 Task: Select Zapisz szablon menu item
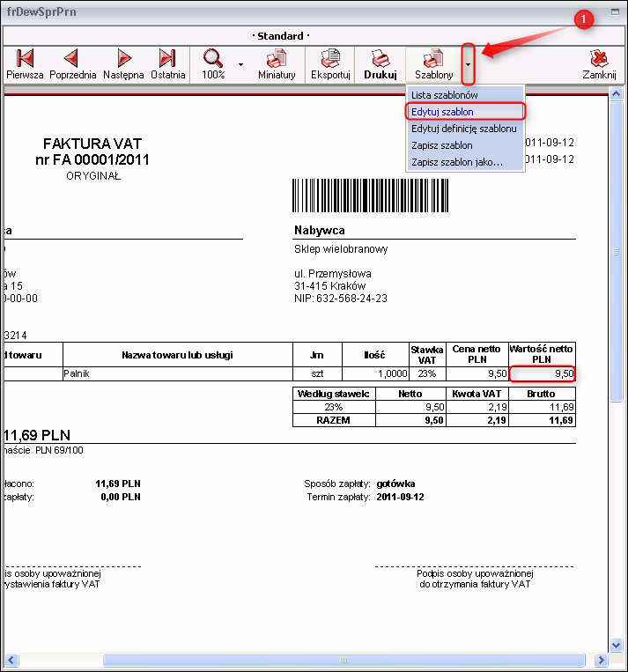(465, 145)
